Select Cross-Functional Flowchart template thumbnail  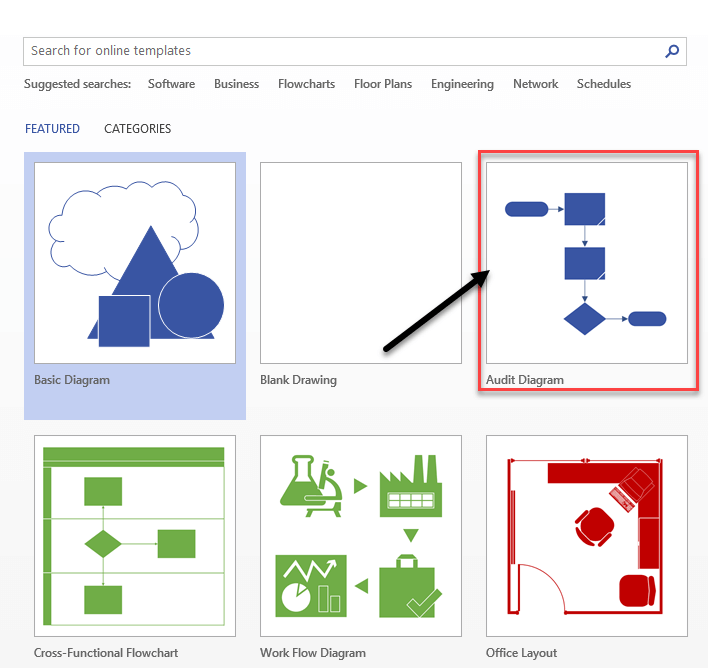[135, 535]
